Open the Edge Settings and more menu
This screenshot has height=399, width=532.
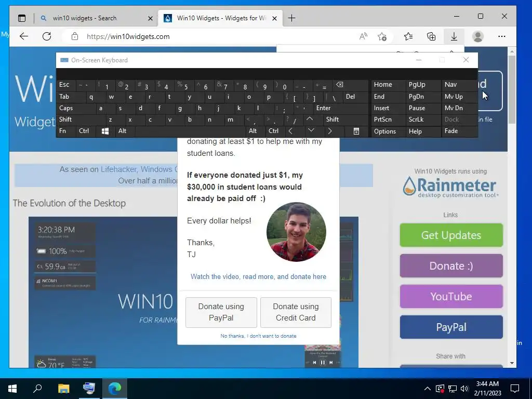pyautogui.click(x=502, y=36)
